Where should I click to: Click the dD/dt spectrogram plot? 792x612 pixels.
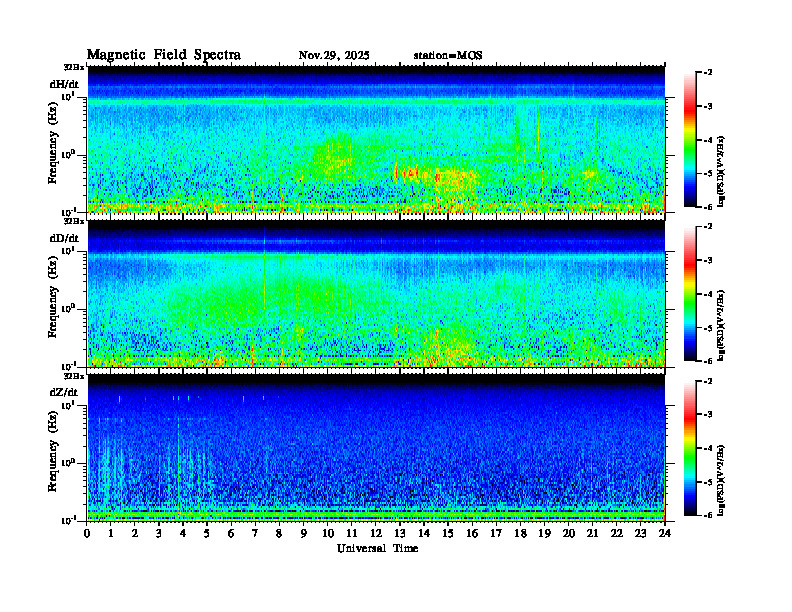[376, 293]
